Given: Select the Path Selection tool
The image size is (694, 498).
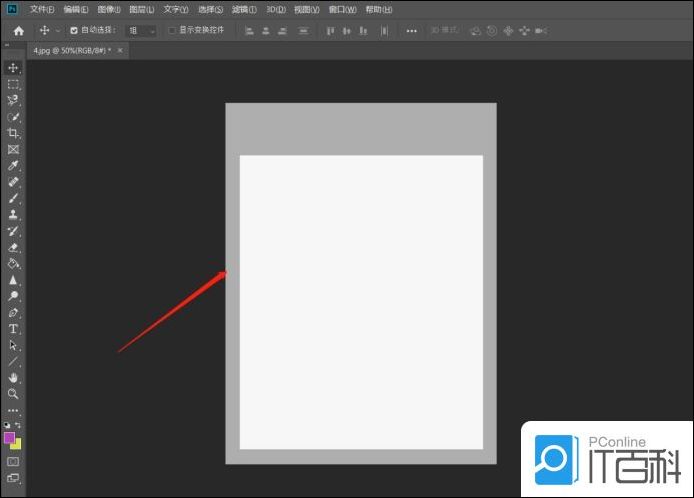Looking at the screenshot, I should (13, 345).
